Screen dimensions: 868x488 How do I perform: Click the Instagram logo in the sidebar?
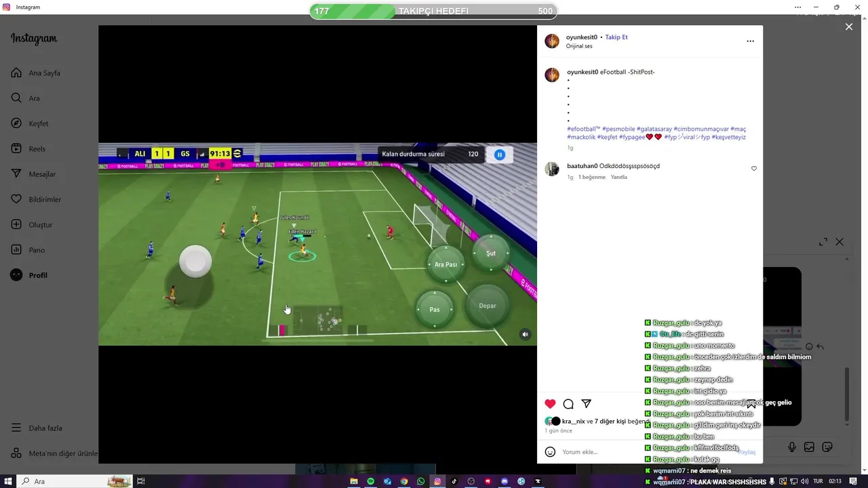34,39
